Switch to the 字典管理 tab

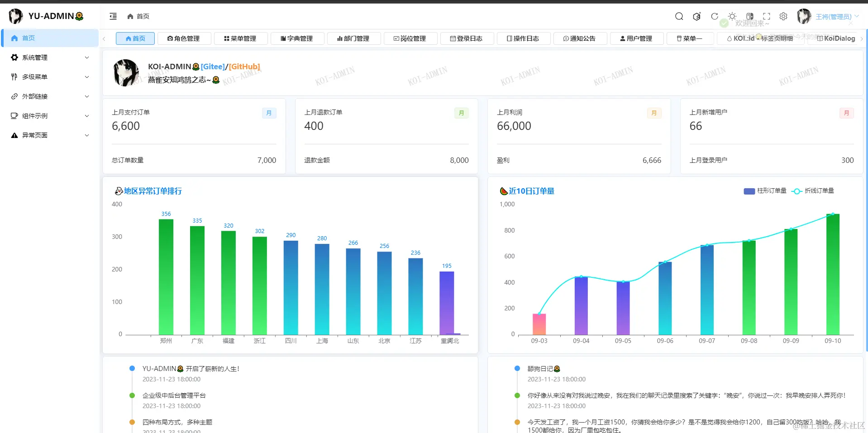(297, 38)
